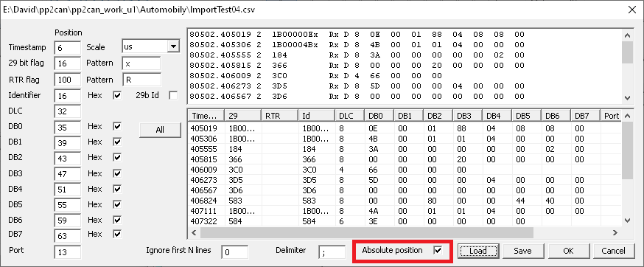The height and width of the screenshot is (267, 644).
Task: Click the Timestamp position field
Action: (67, 48)
